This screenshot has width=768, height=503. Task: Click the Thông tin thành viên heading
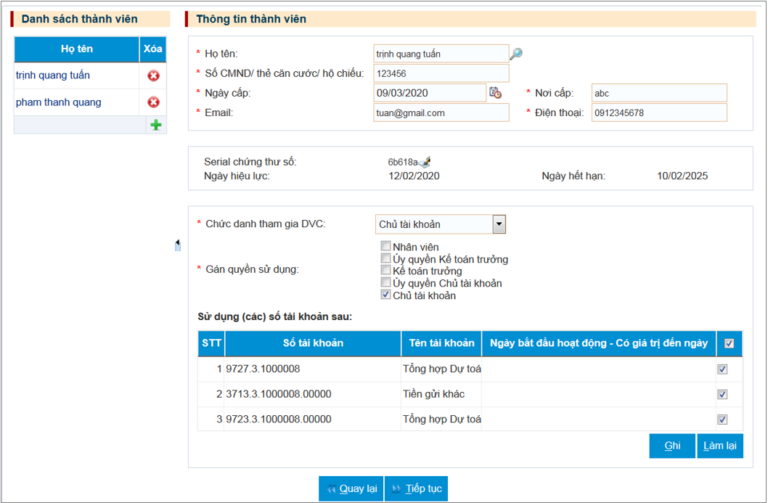tap(251, 19)
